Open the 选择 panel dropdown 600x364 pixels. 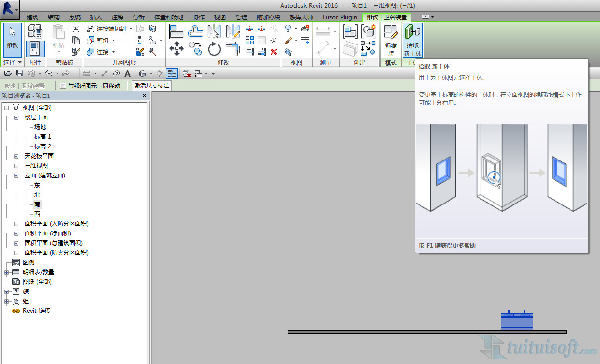click(19, 63)
